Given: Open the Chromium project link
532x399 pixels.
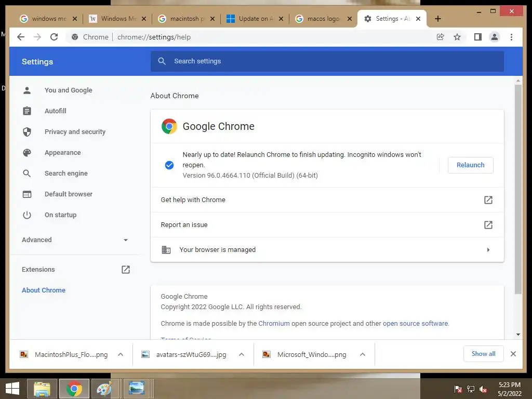Looking at the screenshot, I should 274,323.
